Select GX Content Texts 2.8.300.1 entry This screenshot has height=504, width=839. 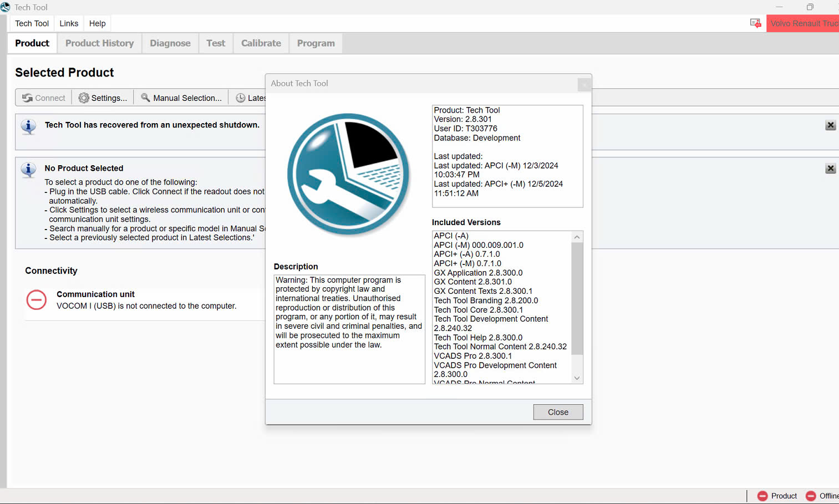483,291
